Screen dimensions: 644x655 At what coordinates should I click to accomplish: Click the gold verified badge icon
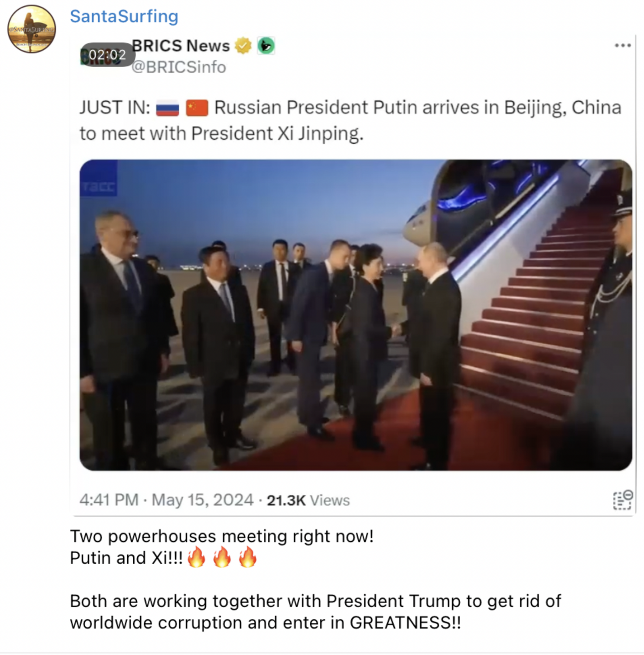[243, 45]
